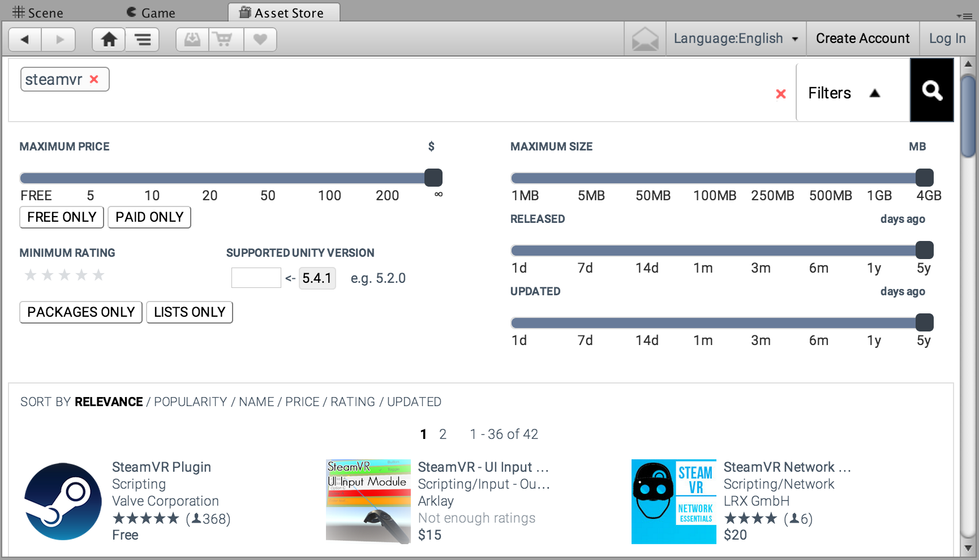Open the messages envelope icon
979x560 pixels.
(645, 39)
